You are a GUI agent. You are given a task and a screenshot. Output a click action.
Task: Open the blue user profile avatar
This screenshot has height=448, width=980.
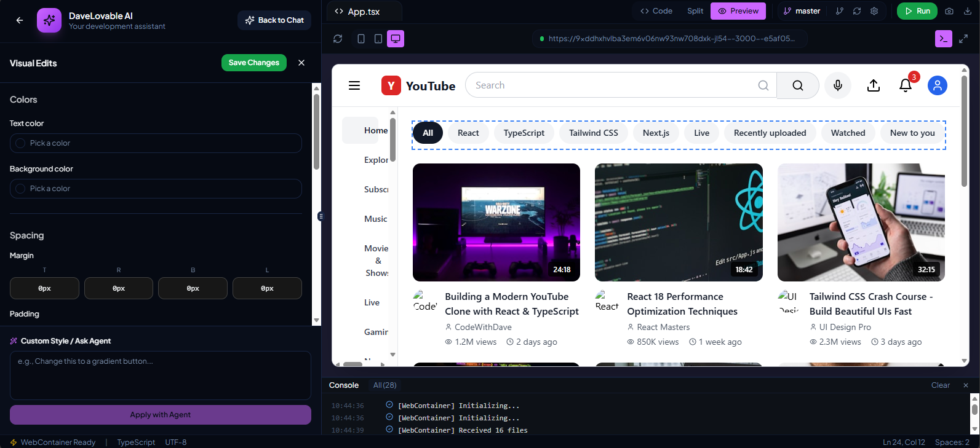coord(938,85)
